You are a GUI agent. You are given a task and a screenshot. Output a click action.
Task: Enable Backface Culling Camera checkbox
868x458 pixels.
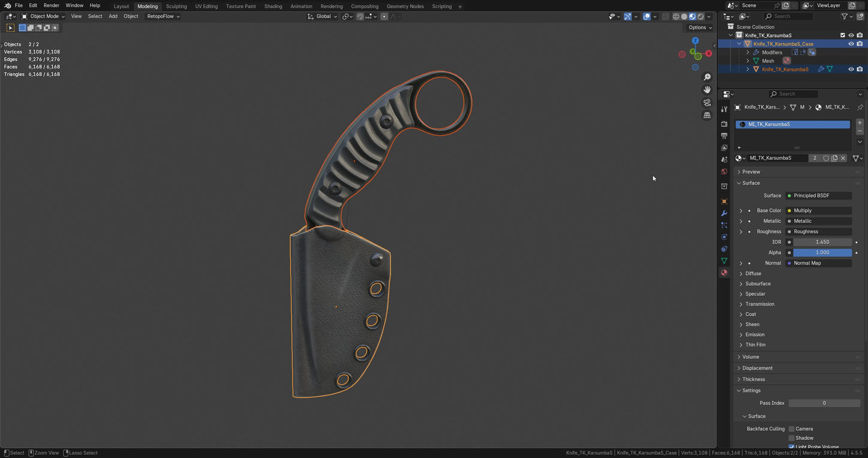791,429
